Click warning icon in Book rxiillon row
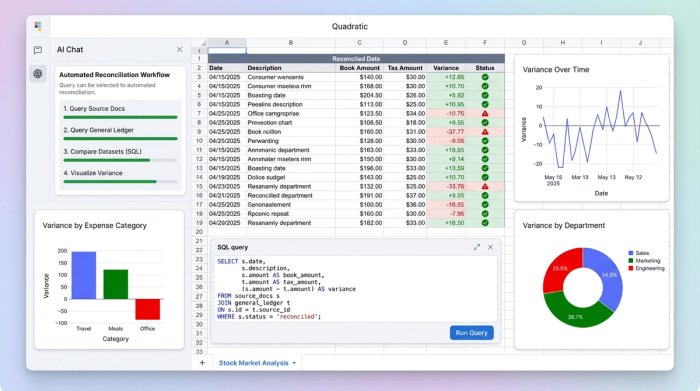Screen dimensions: 700x391 click(485, 132)
